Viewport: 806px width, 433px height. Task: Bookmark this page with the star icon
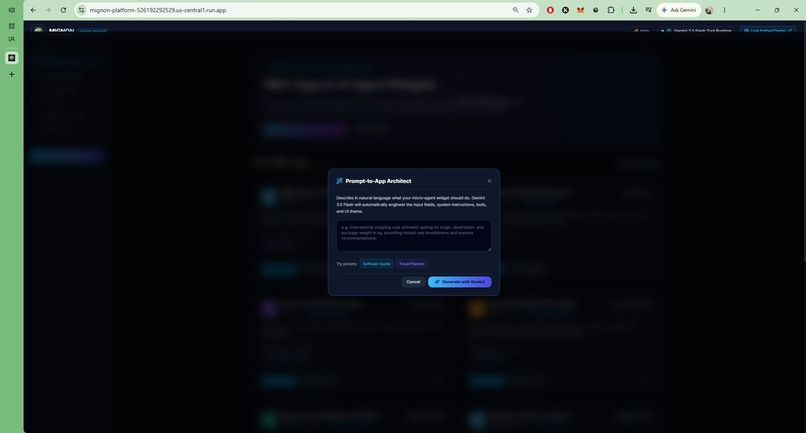[529, 10]
